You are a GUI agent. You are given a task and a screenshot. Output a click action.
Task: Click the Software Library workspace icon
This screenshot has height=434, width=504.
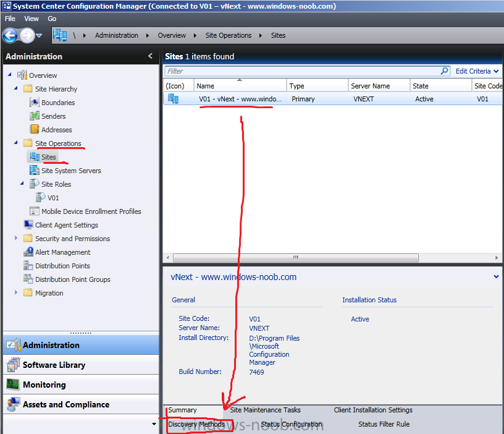[x=13, y=365]
